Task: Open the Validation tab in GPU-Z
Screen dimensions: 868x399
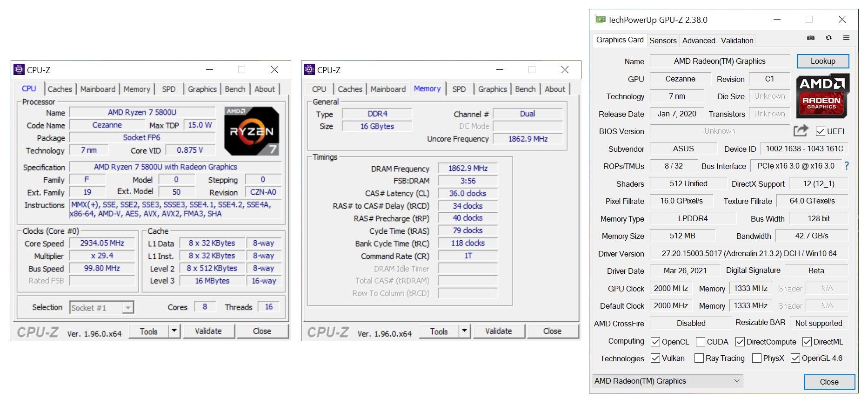Action: pyautogui.click(x=737, y=41)
